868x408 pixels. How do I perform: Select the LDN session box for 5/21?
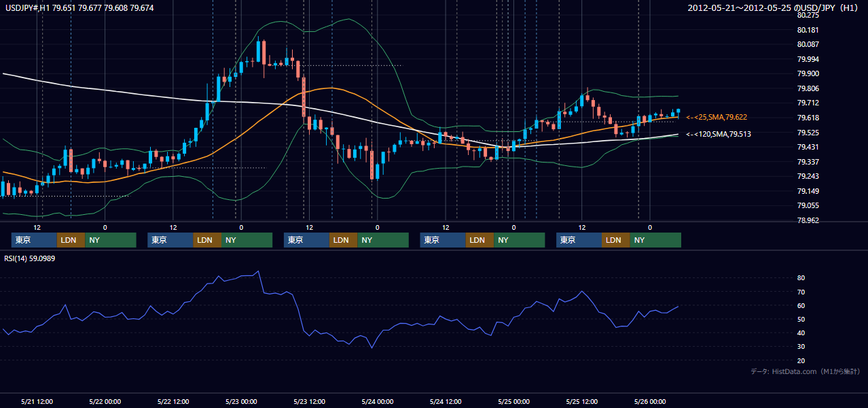tap(71, 240)
